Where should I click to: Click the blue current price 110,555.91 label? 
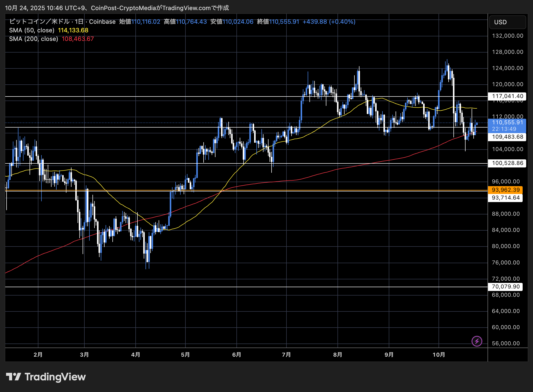tap(507, 122)
